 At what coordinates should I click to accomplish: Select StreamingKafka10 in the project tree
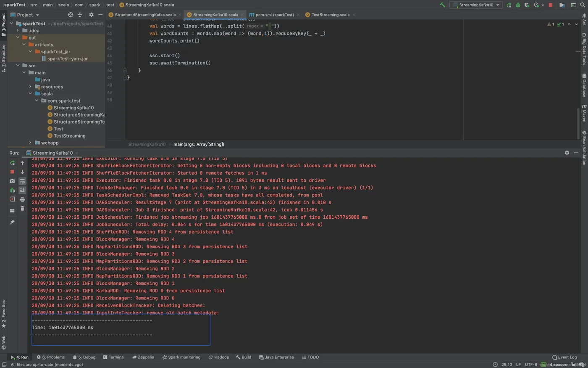[x=73, y=108]
